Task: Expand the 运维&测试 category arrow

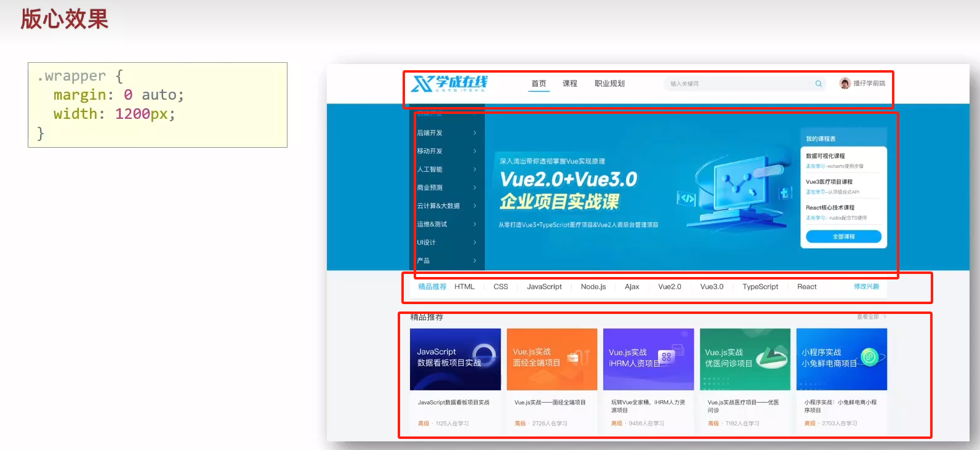Action: coord(475,224)
